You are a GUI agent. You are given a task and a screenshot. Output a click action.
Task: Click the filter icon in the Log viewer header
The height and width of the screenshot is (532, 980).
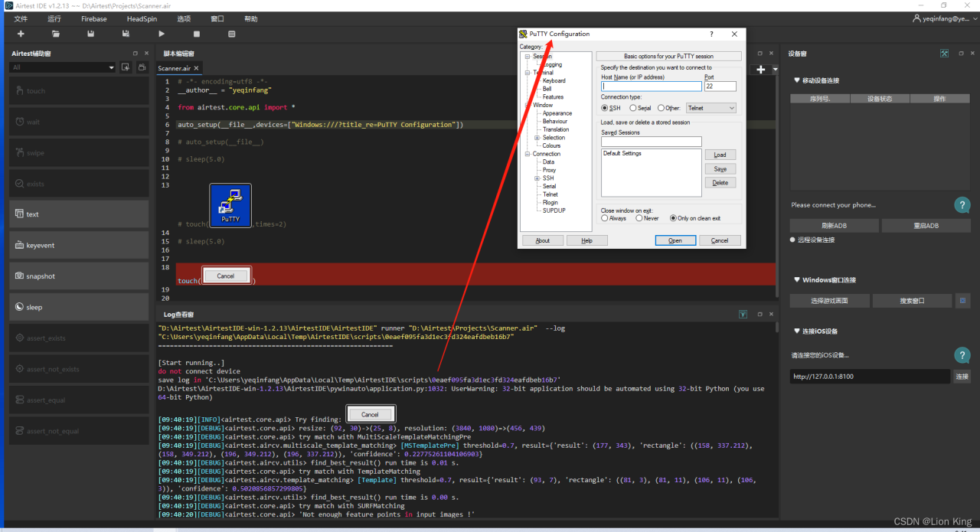743,315
